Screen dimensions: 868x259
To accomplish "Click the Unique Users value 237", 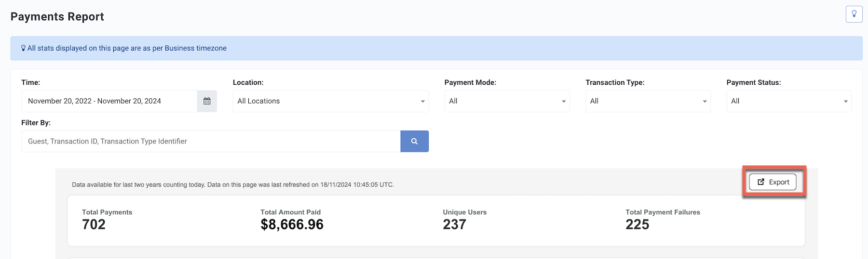I will tap(454, 224).
